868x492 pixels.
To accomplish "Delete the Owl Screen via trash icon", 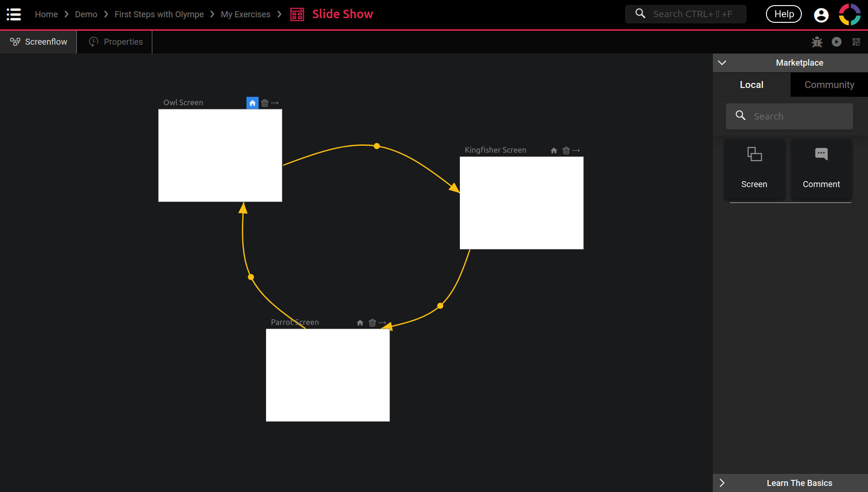I will 265,103.
